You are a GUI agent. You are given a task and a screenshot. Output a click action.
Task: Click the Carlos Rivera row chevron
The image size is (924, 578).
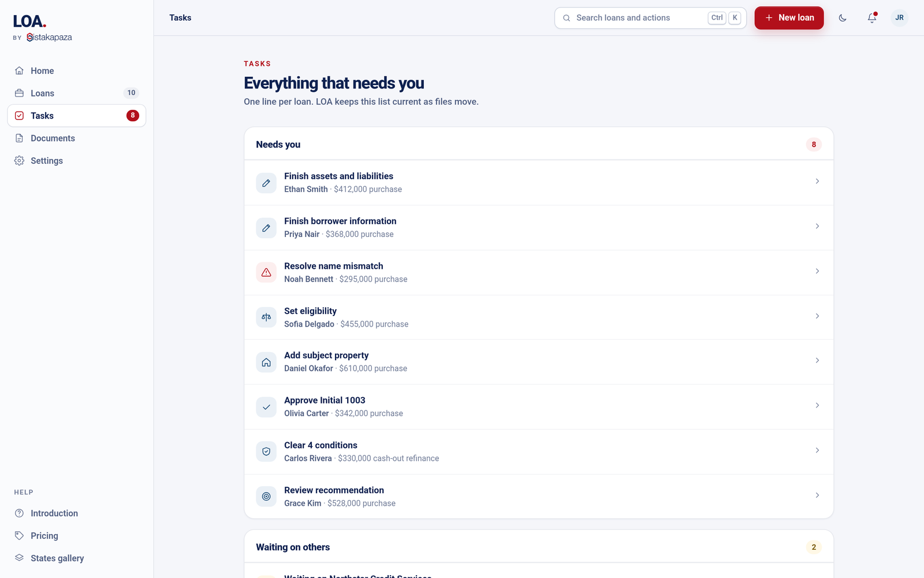(x=817, y=450)
